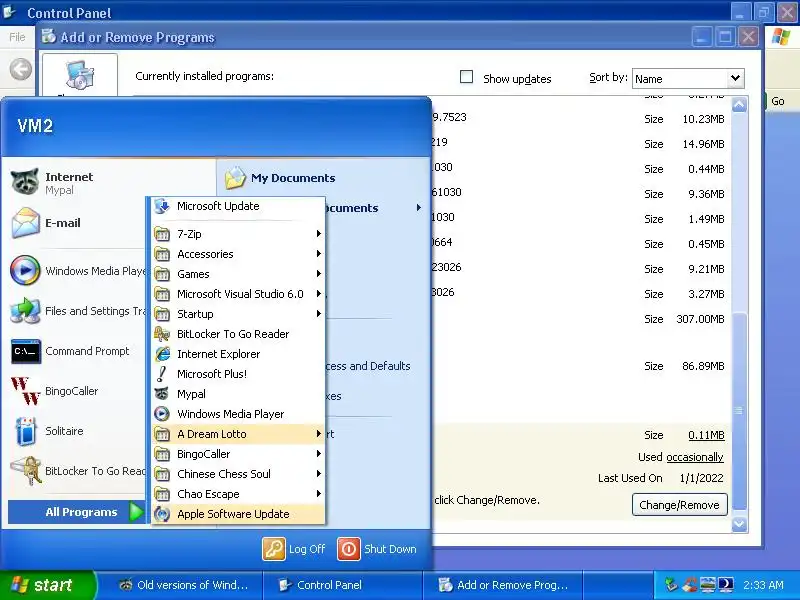The width and height of the screenshot is (800, 600).
Task: Open My Documents folder icon
Action: (x=235, y=178)
